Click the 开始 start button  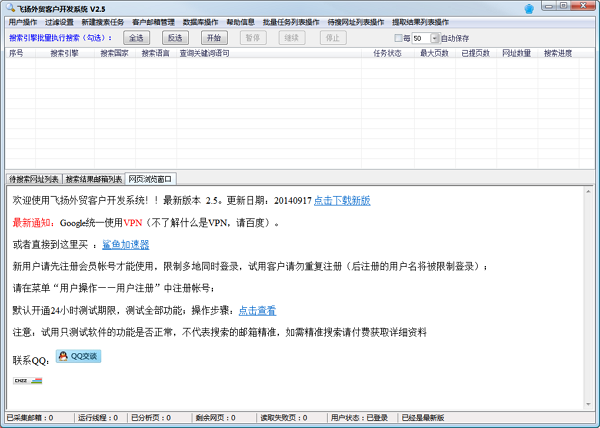tap(214, 37)
